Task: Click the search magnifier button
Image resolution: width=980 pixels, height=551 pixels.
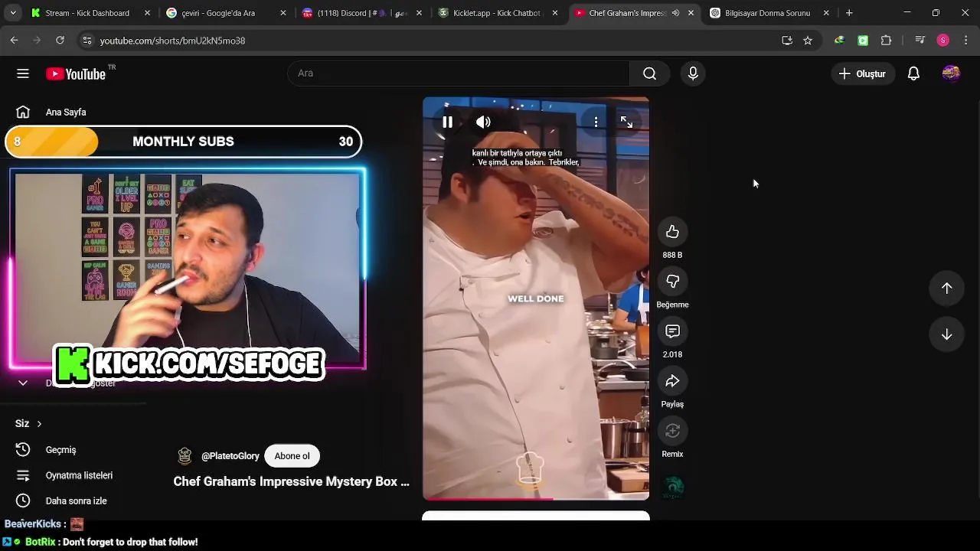Action: [x=649, y=73]
